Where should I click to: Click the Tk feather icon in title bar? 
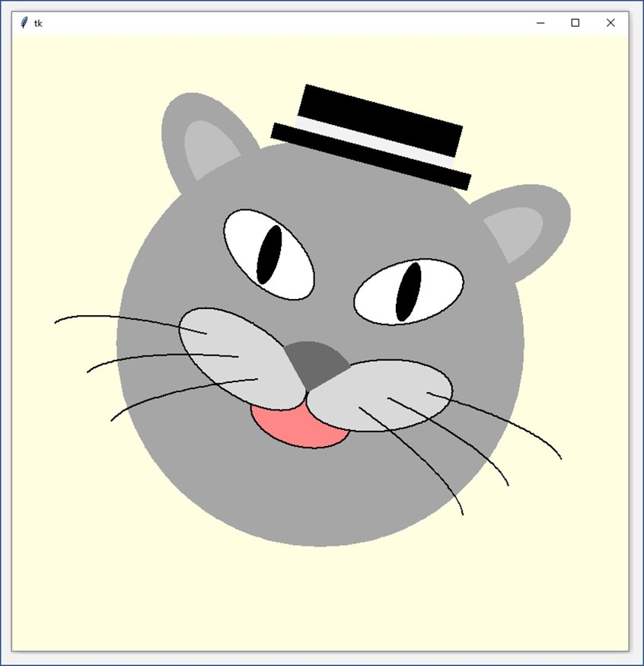(x=24, y=23)
